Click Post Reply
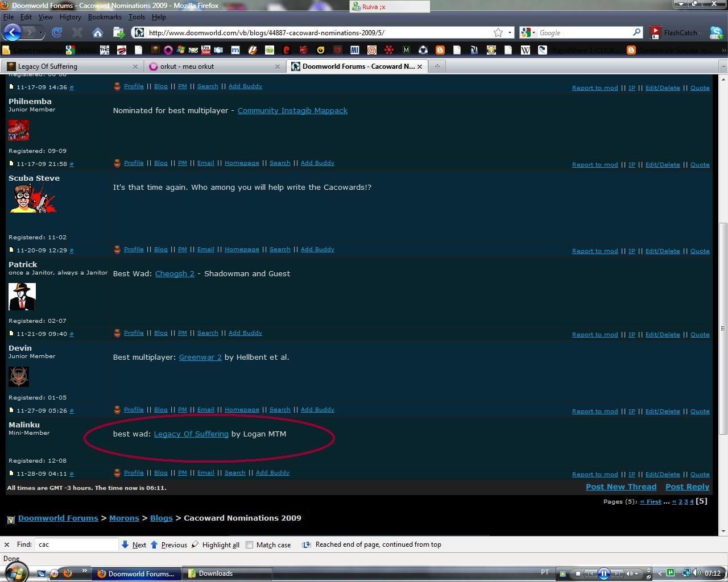 point(687,487)
